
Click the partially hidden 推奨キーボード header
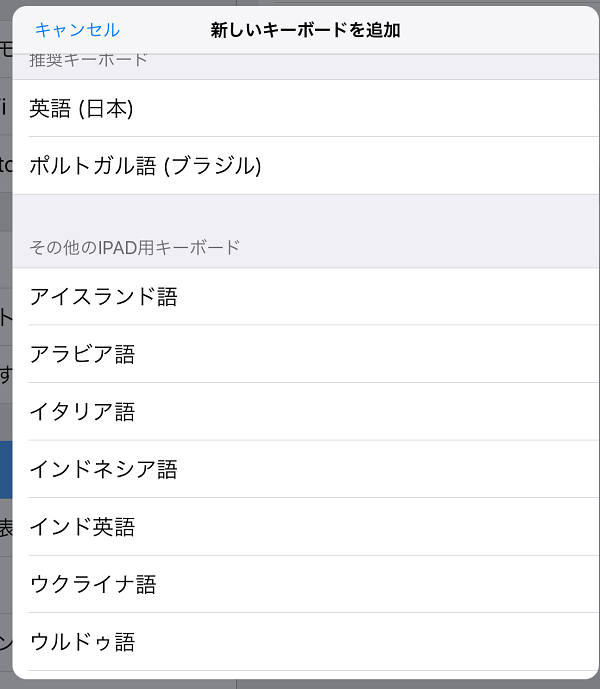pos(88,61)
